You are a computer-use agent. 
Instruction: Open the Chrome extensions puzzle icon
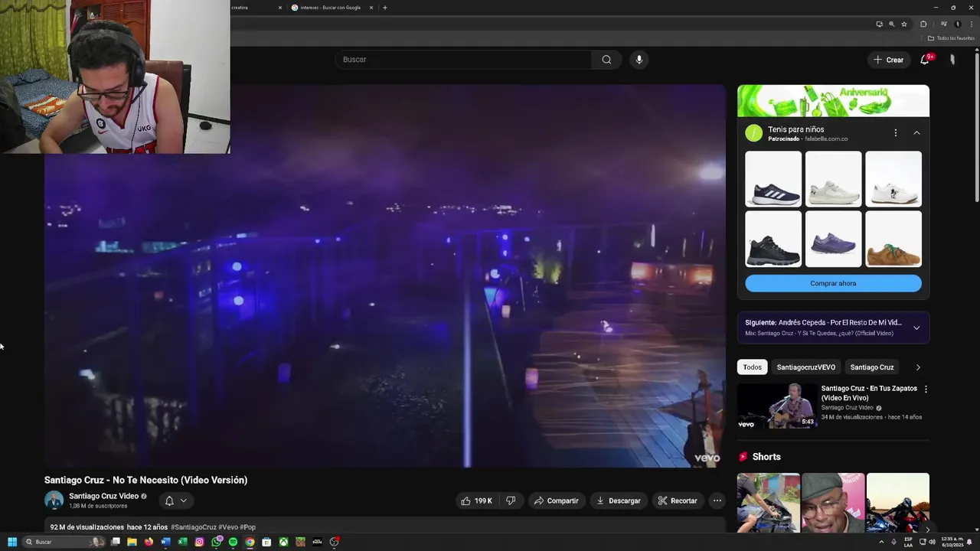click(923, 24)
